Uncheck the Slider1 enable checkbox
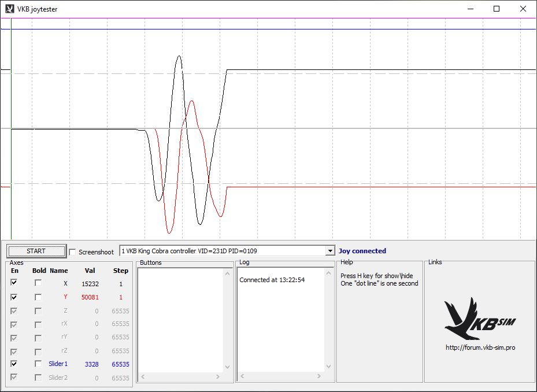This screenshot has height=392, width=537. 14,364
